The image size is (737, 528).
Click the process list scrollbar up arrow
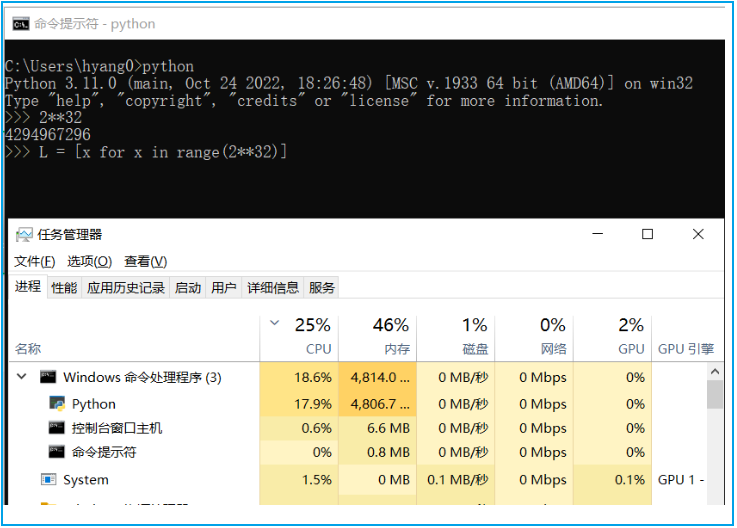click(715, 372)
